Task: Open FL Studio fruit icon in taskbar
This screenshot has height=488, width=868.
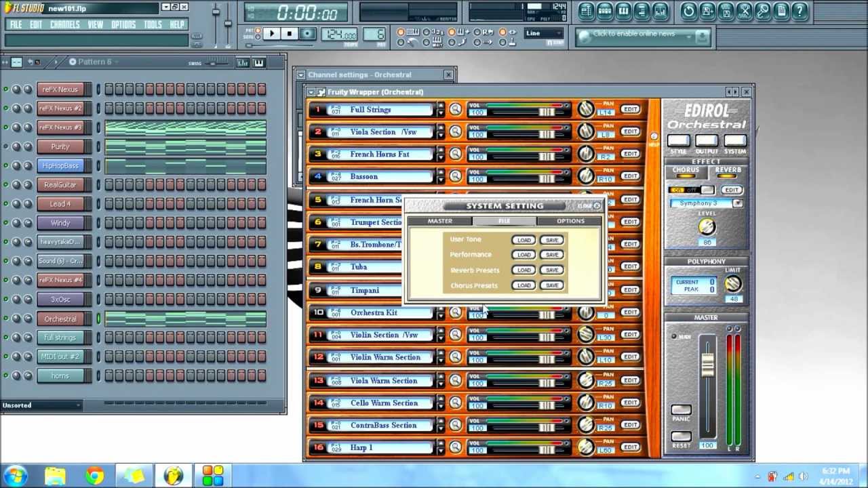Action: click(x=174, y=475)
